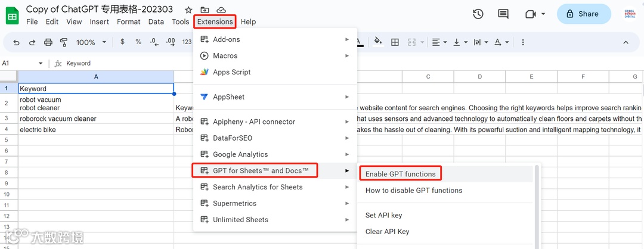Screen dimensions: 644x249
Task: Format as currency with dollar icon
Action: click(x=122, y=42)
